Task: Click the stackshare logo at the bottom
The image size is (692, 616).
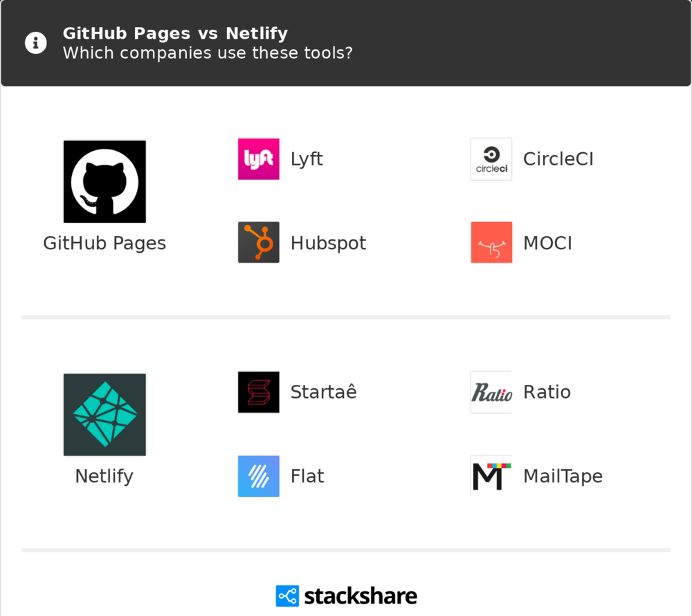Action: 346,596
